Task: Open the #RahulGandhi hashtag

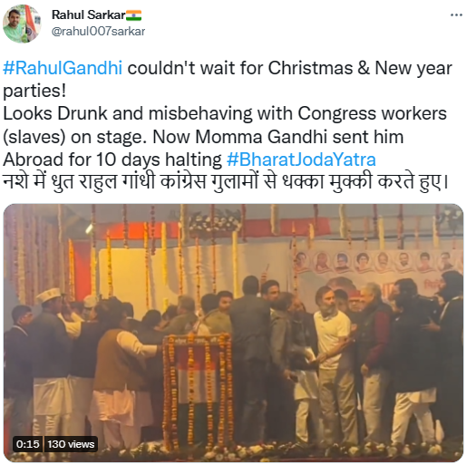Action: [63, 68]
